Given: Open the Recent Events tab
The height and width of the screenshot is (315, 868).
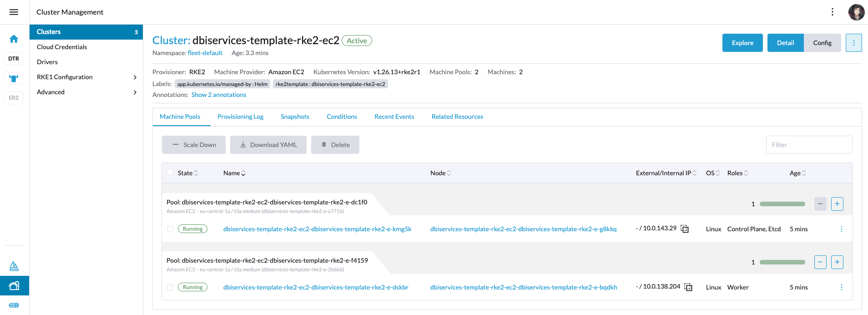Looking at the screenshot, I should (x=394, y=117).
